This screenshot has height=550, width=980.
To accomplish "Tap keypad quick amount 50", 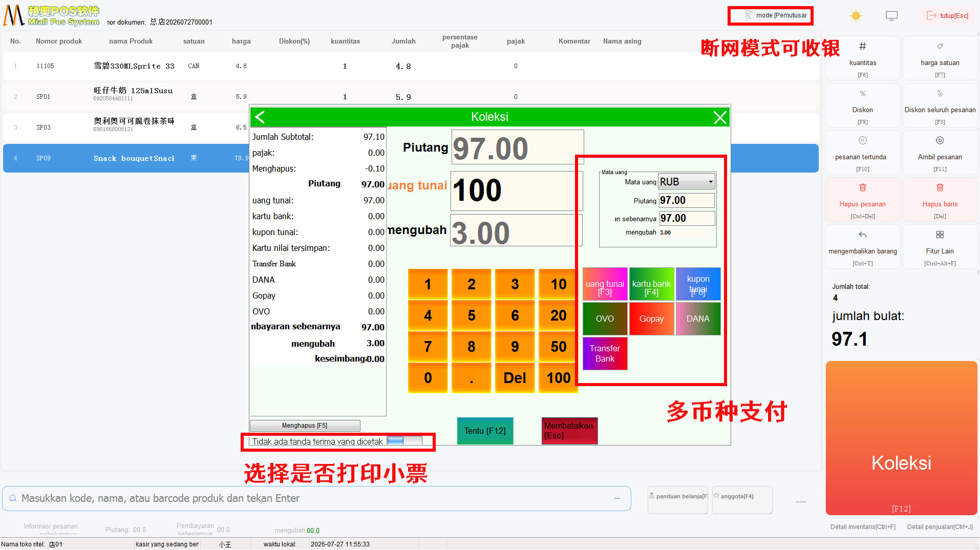I will [558, 347].
